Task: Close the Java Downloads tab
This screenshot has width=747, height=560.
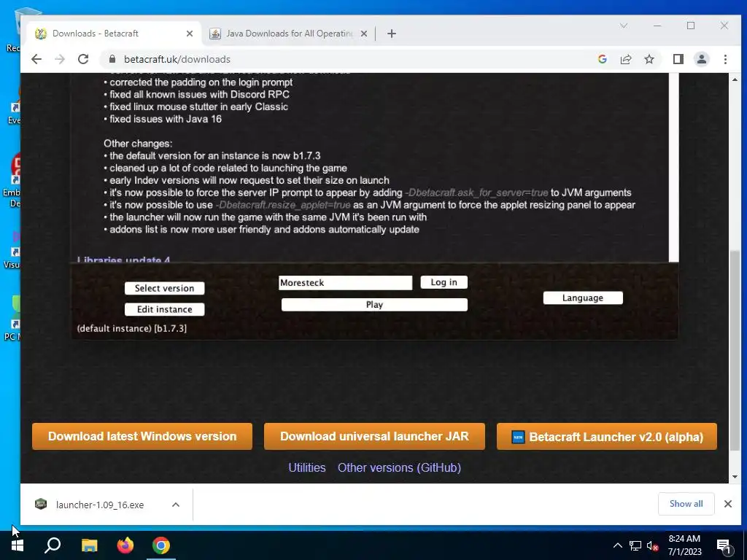Action: (x=364, y=34)
